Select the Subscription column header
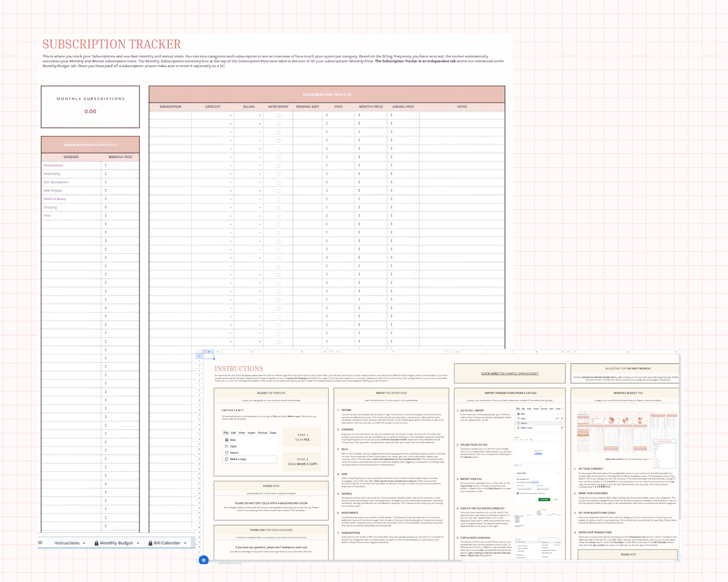This screenshot has height=582, width=728. pos(170,107)
